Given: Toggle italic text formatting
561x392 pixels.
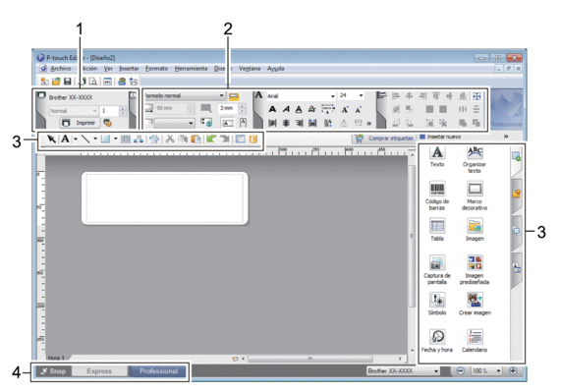Looking at the screenshot, I should pyautogui.click(x=286, y=109).
